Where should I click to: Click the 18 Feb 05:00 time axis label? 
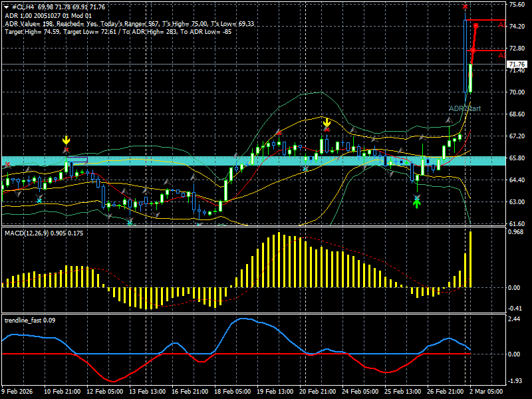point(232,391)
